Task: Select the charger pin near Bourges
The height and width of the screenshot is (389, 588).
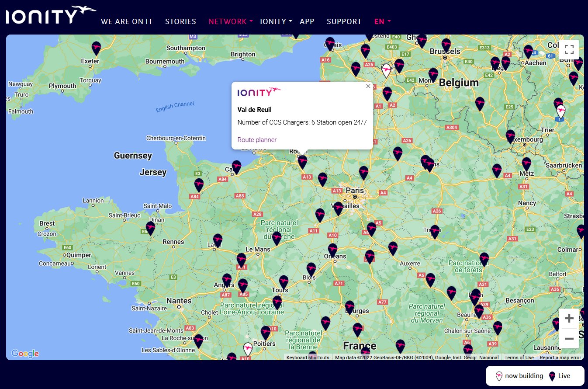Action: coord(349,307)
